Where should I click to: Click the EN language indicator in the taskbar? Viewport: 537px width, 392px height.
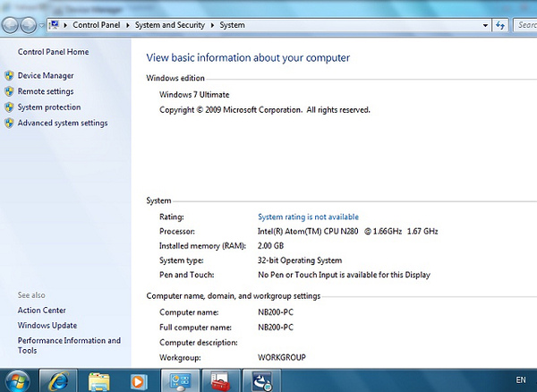click(521, 379)
